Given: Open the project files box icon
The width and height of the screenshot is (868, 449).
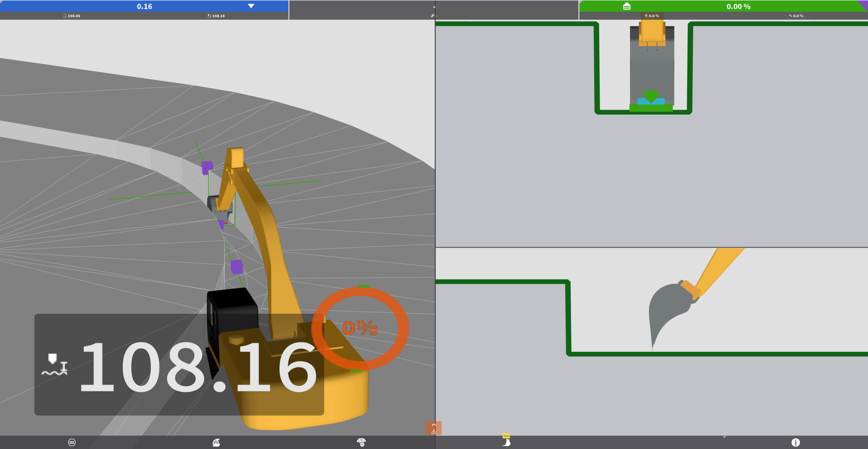Looking at the screenshot, I should click(x=216, y=442).
